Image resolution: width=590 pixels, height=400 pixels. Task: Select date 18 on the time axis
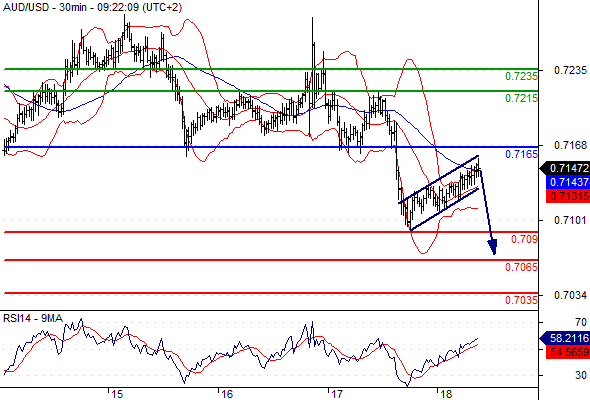point(446,394)
